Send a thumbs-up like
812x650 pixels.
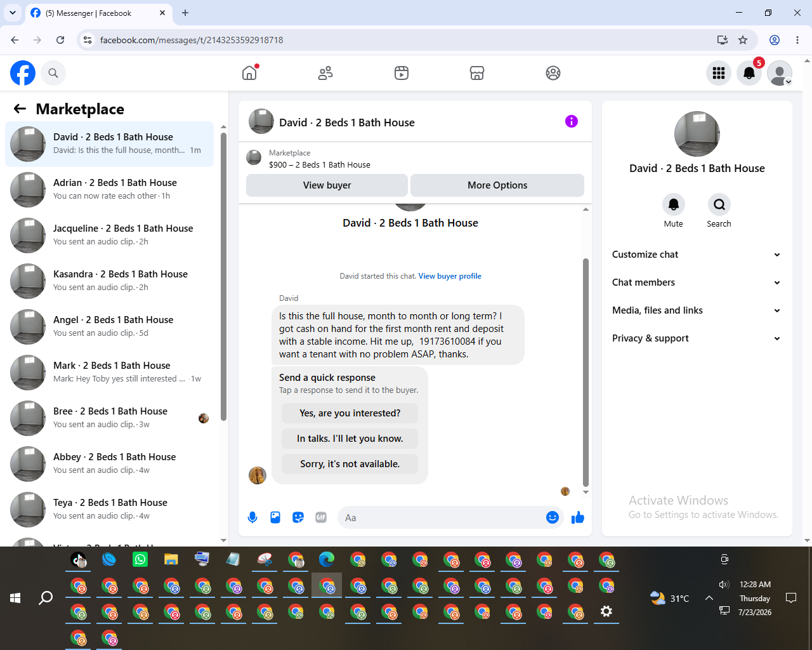point(578,517)
